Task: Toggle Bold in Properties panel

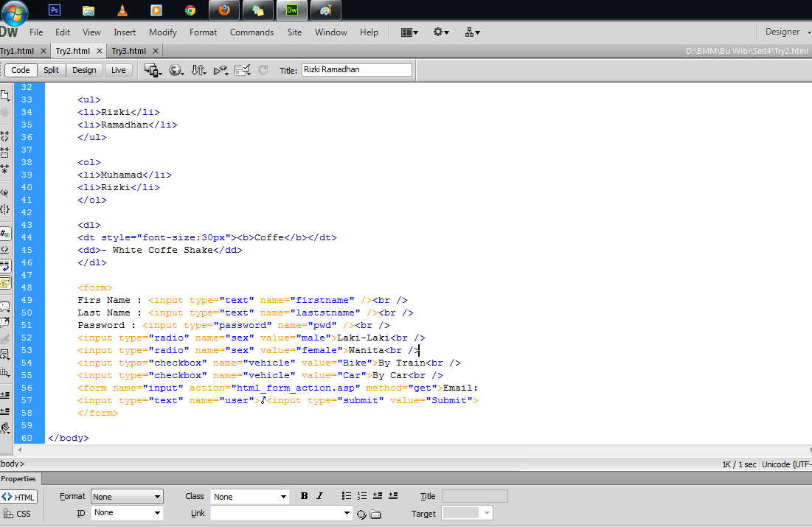Action: pyautogui.click(x=304, y=496)
